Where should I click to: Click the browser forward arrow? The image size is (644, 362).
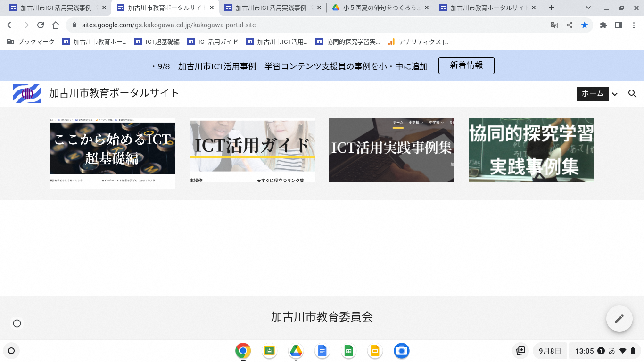pos(25,25)
